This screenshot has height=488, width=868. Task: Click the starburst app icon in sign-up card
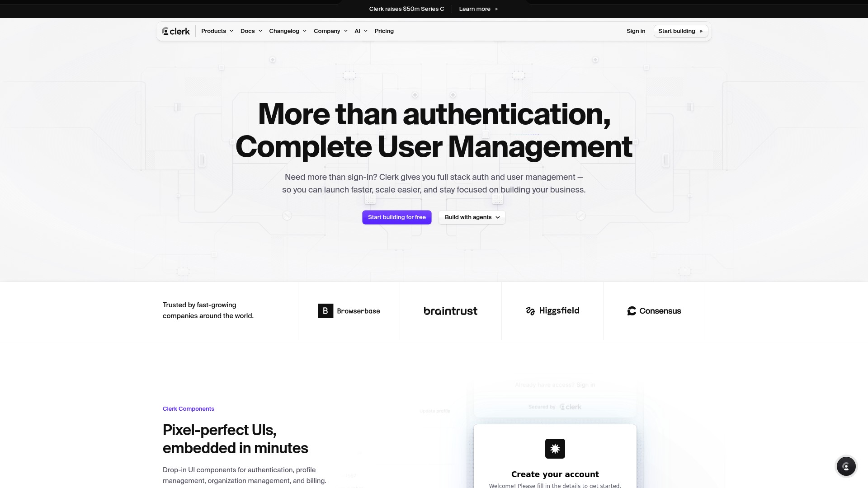point(555,449)
